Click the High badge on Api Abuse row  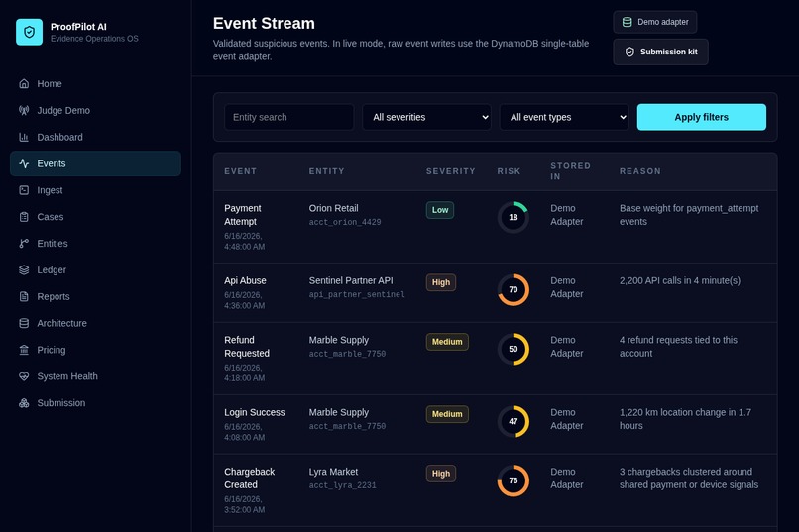441,282
